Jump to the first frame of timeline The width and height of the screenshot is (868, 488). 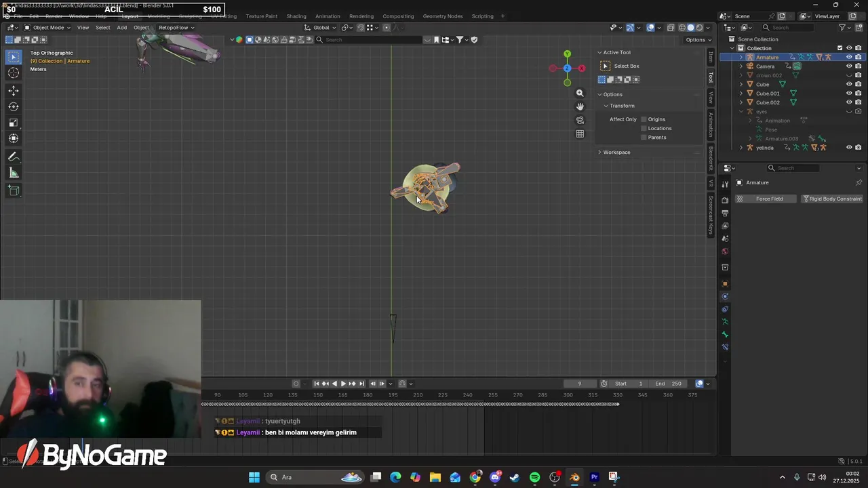tap(316, 384)
